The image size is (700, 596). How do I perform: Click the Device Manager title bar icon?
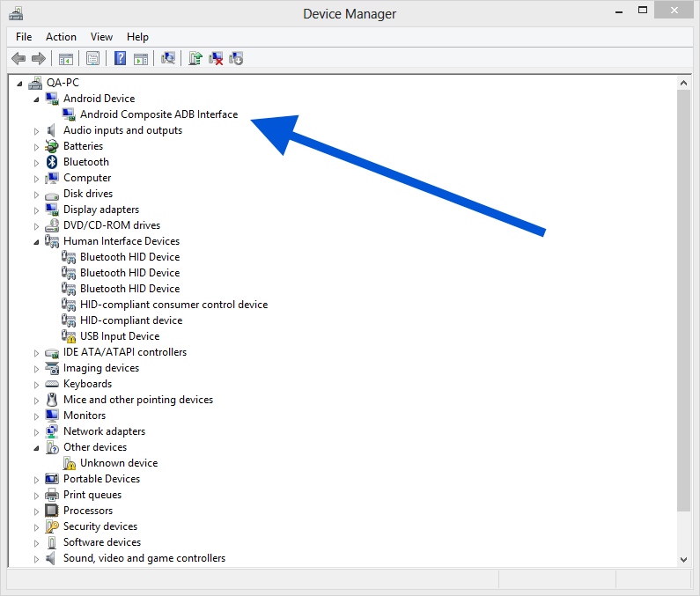click(x=16, y=14)
